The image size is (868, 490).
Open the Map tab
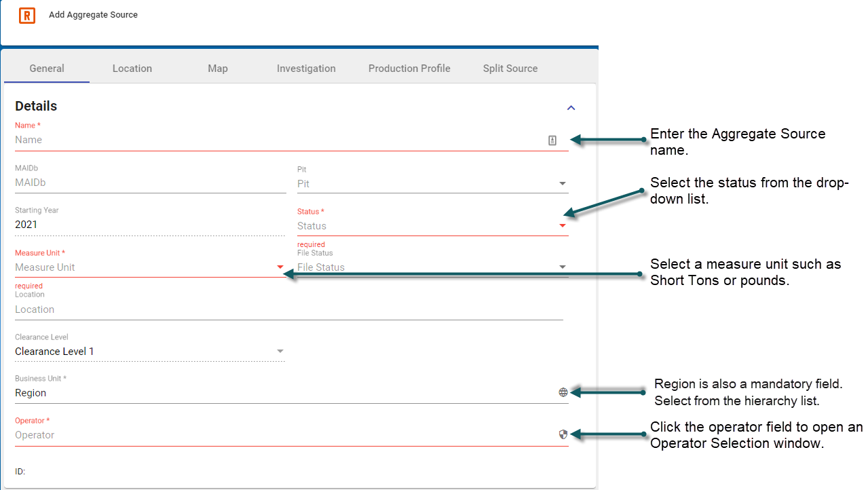click(218, 69)
